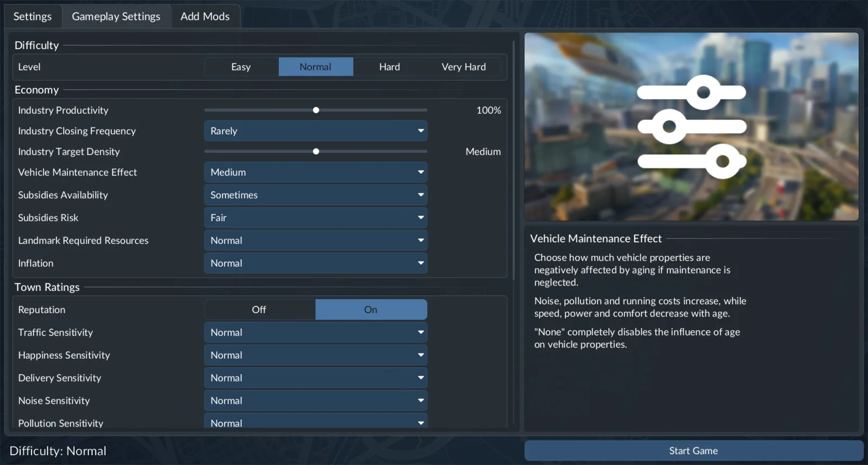The image size is (868, 465).
Task: Click the Industry Closing Frequency label
Action: pyautogui.click(x=77, y=131)
